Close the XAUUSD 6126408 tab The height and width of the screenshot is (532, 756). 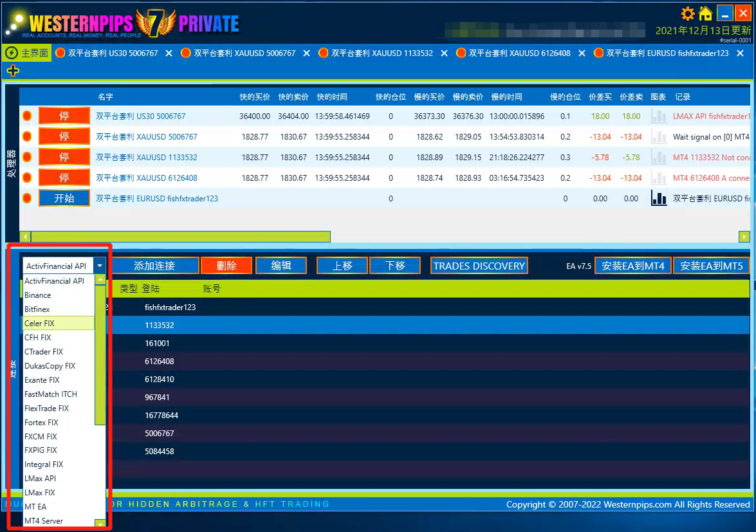point(582,53)
